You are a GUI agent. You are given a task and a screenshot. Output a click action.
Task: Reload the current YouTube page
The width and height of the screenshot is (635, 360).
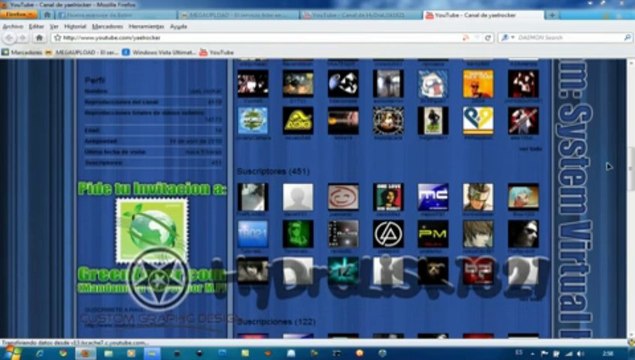[488, 38]
